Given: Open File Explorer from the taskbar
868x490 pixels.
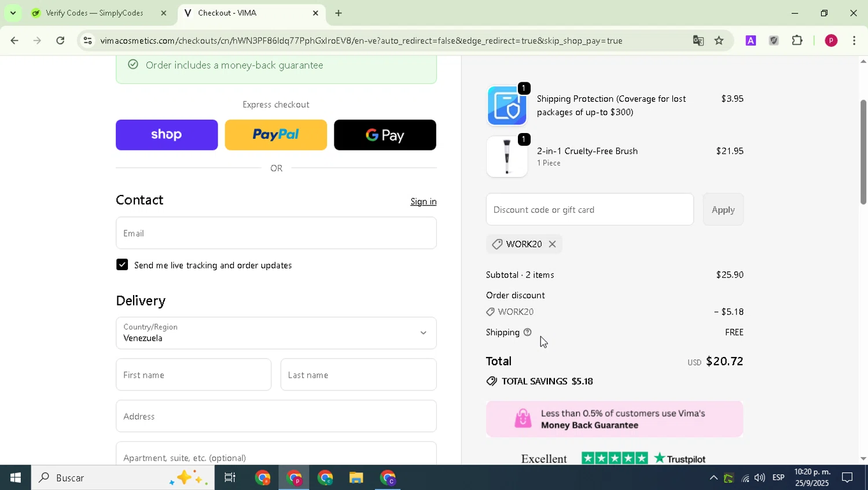Looking at the screenshot, I should click(x=356, y=478).
